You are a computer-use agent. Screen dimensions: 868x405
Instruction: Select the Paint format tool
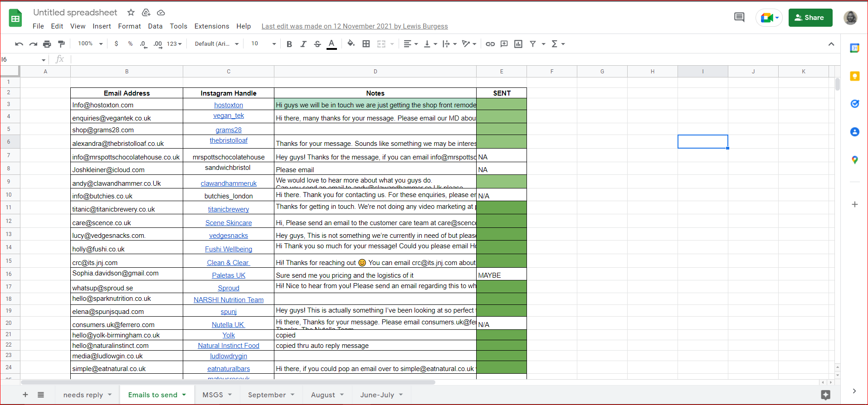(x=61, y=44)
